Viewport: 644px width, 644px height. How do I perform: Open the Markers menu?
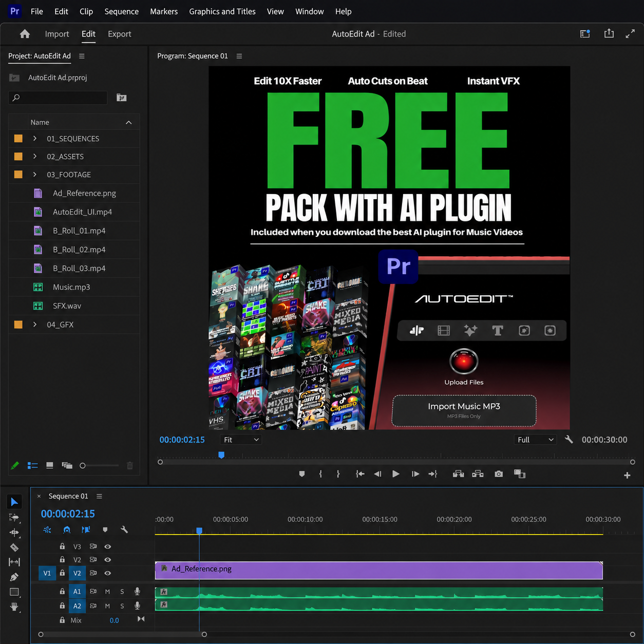coord(164,11)
